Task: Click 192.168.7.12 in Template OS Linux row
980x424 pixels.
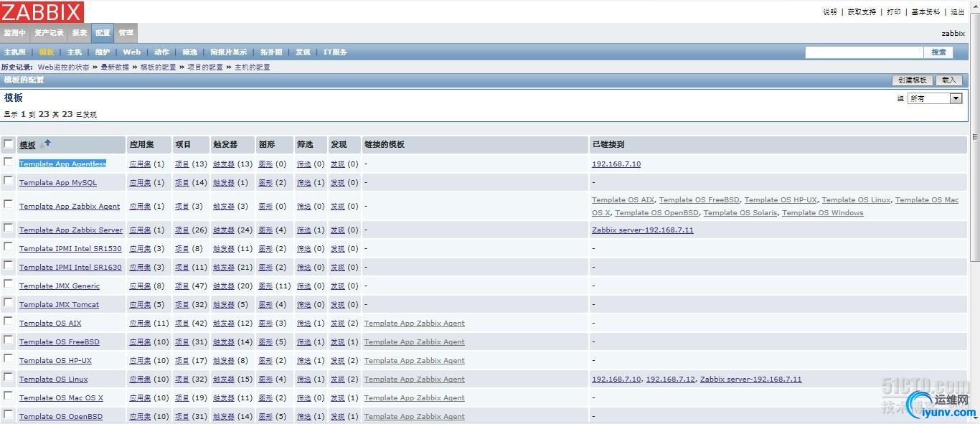Action: (x=671, y=380)
